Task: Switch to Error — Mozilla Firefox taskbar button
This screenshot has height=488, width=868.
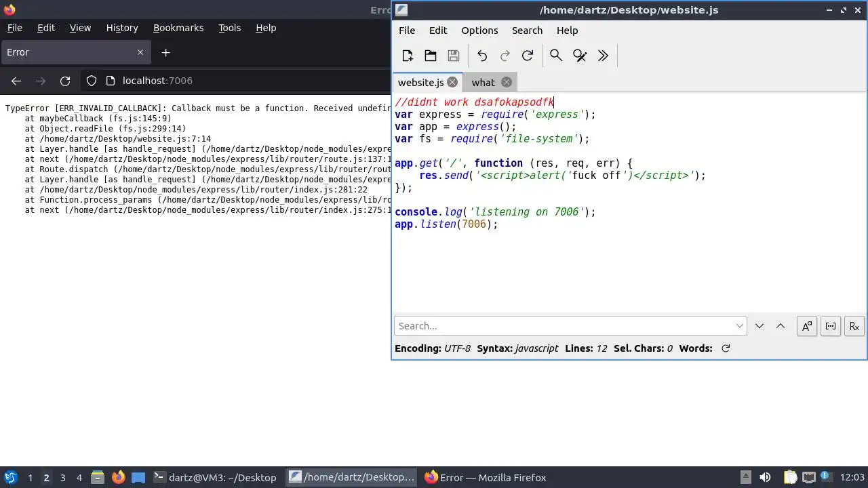Action: [486, 477]
